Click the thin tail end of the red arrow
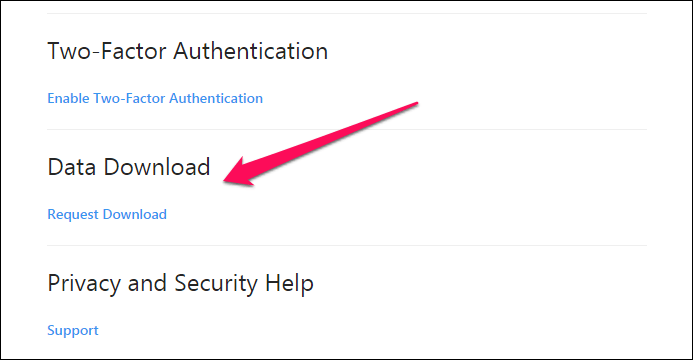693x360 pixels. pos(413,105)
